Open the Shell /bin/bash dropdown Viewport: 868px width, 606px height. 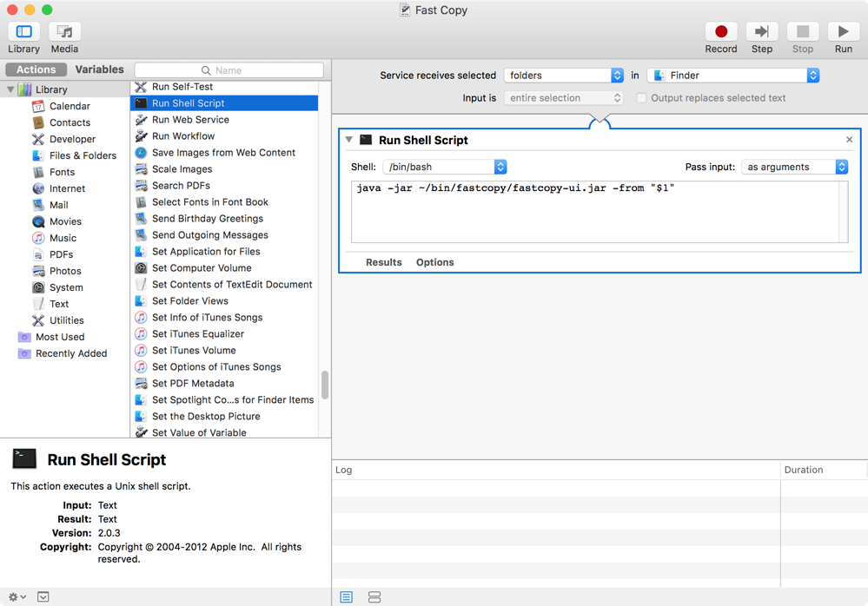(x=445, y=167)
